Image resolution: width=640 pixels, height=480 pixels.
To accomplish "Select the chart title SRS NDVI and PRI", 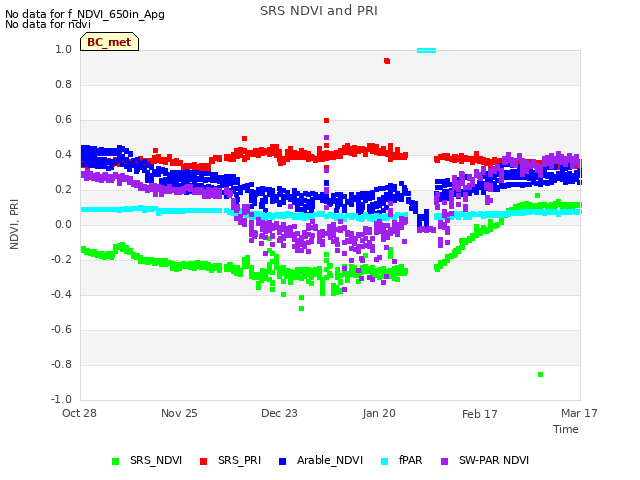I will coord(319,11).
